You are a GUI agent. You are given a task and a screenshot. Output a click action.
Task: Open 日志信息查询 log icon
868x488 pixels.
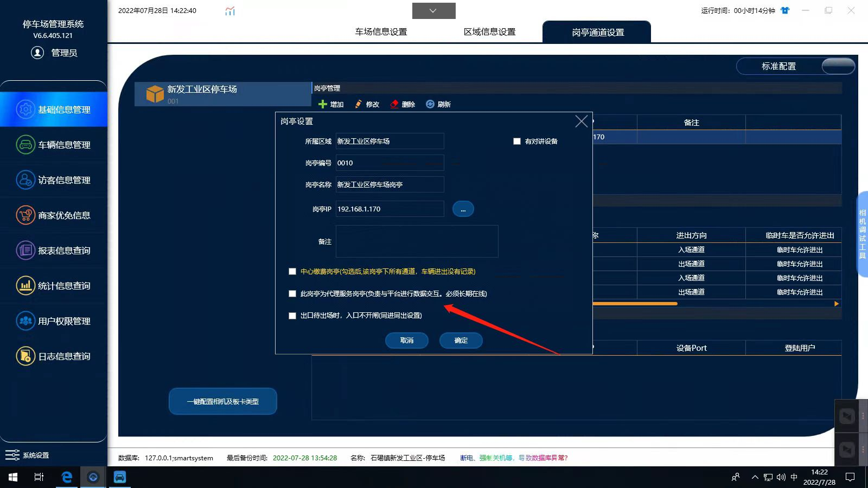coord(25,356)
